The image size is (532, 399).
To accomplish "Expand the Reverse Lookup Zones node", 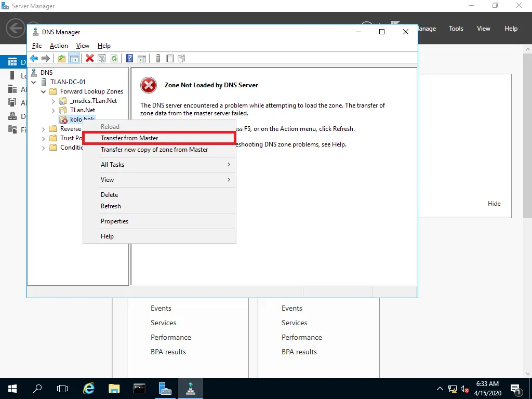I will pos(44,129).
